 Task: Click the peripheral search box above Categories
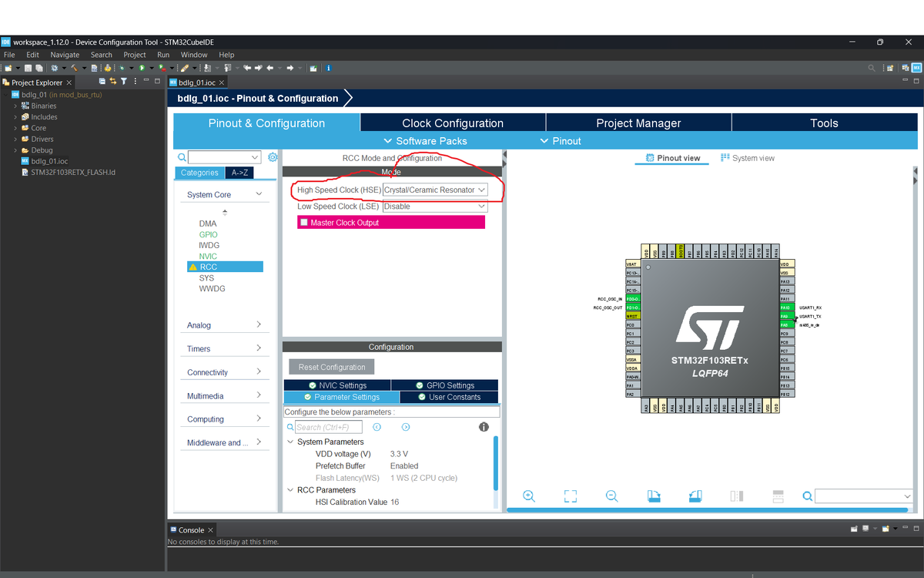224,157
